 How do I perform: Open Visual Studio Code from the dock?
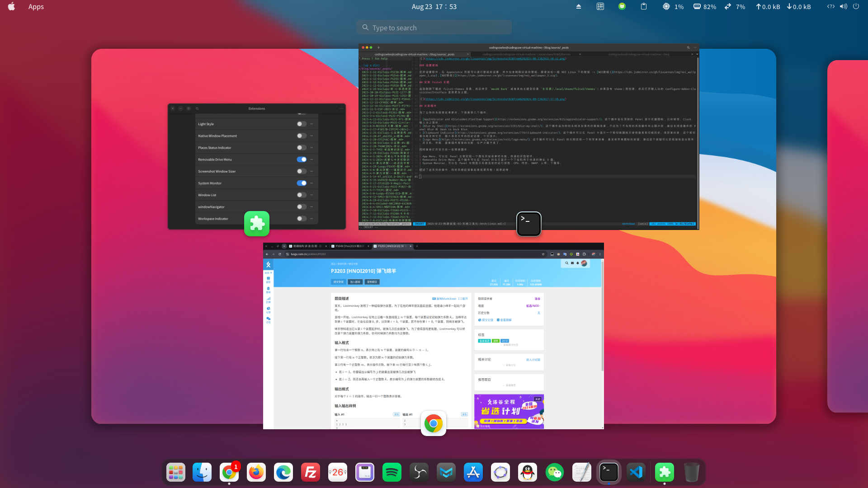637,472
